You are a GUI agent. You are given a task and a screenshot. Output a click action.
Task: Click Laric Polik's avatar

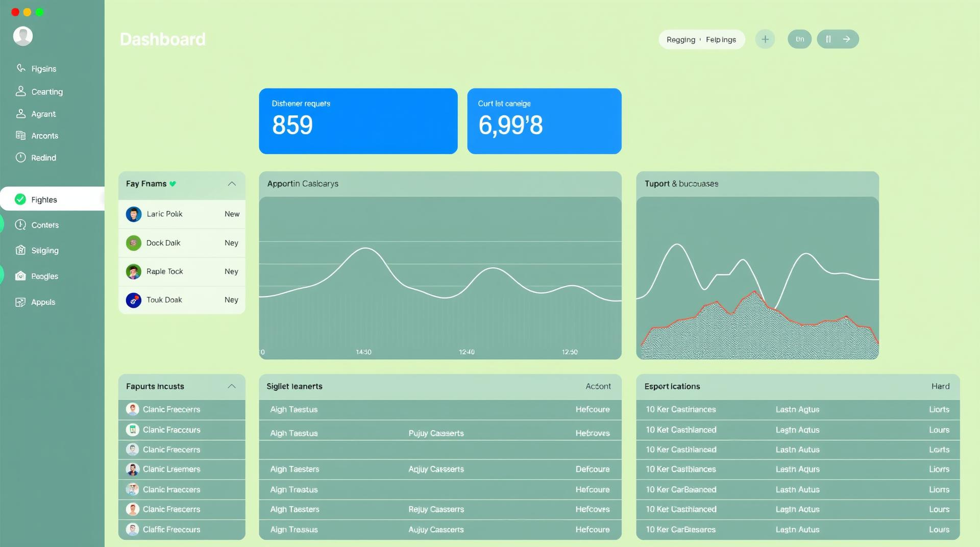[134, 214]
